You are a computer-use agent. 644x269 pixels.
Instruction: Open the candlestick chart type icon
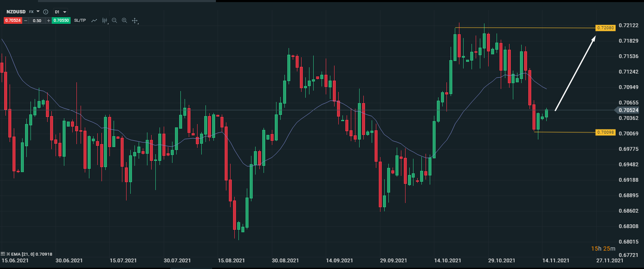104,20
